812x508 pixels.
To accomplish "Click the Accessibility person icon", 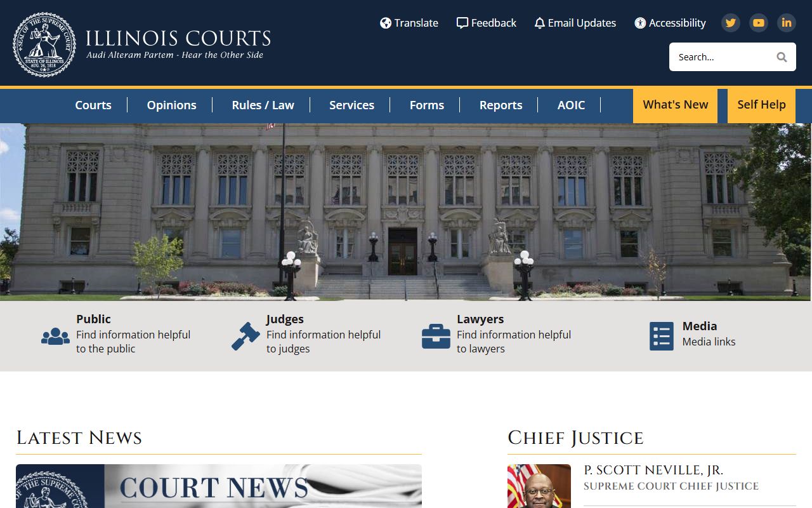I will click(640, 23).
